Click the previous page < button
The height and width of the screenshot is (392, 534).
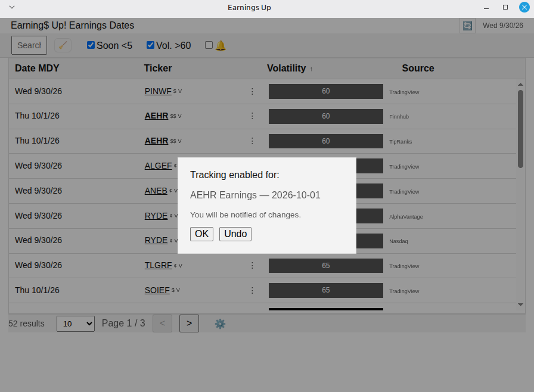(x=163, y=323)
